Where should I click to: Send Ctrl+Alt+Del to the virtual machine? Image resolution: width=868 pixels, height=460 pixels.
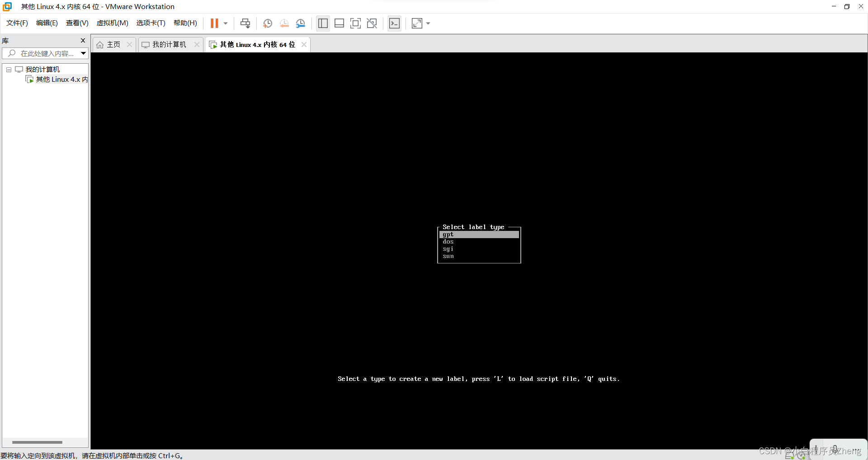click(245, 23)
